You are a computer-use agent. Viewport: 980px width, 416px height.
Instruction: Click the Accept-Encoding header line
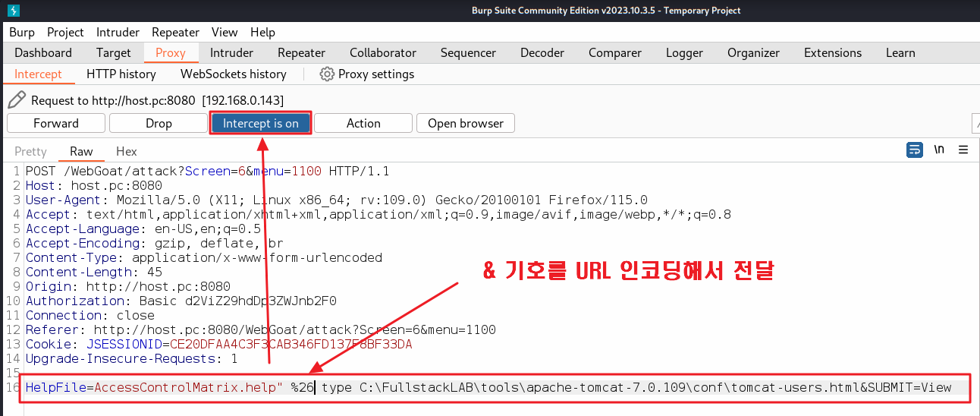[x=154, y=243]
